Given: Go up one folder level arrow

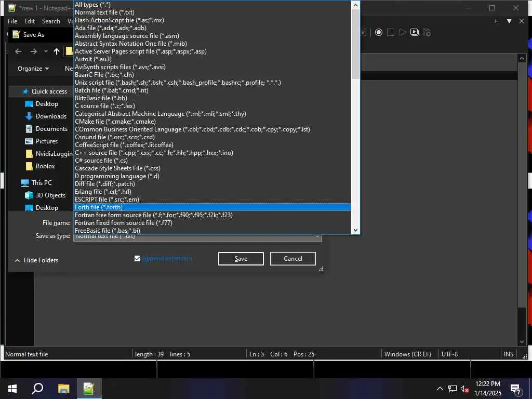Looking at the screenshot, I should click(x=57, y=51).
